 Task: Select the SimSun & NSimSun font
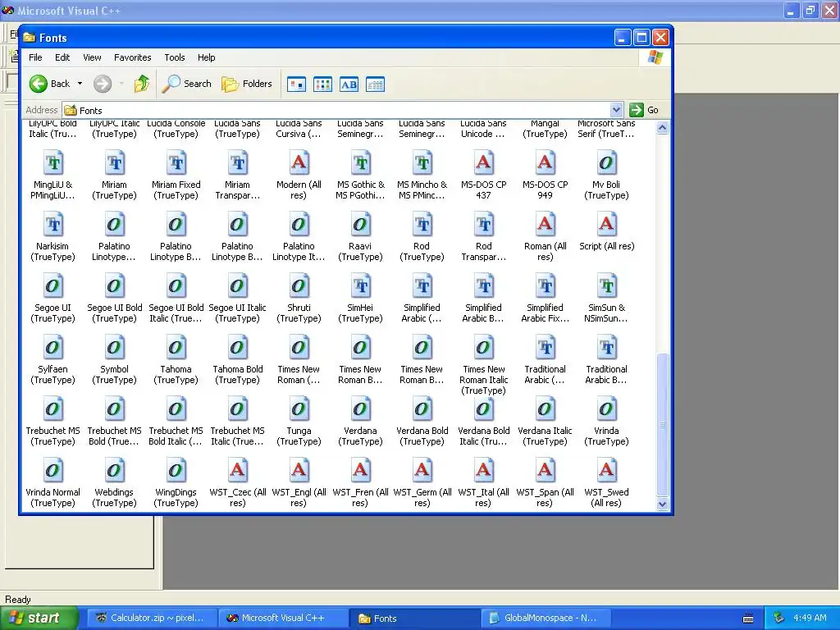(x=606, y=299)
